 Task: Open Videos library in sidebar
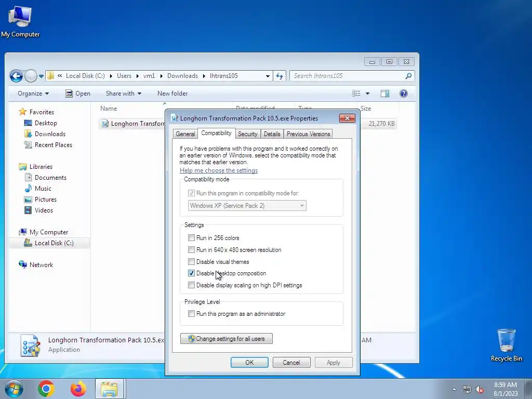pos(44,210)
